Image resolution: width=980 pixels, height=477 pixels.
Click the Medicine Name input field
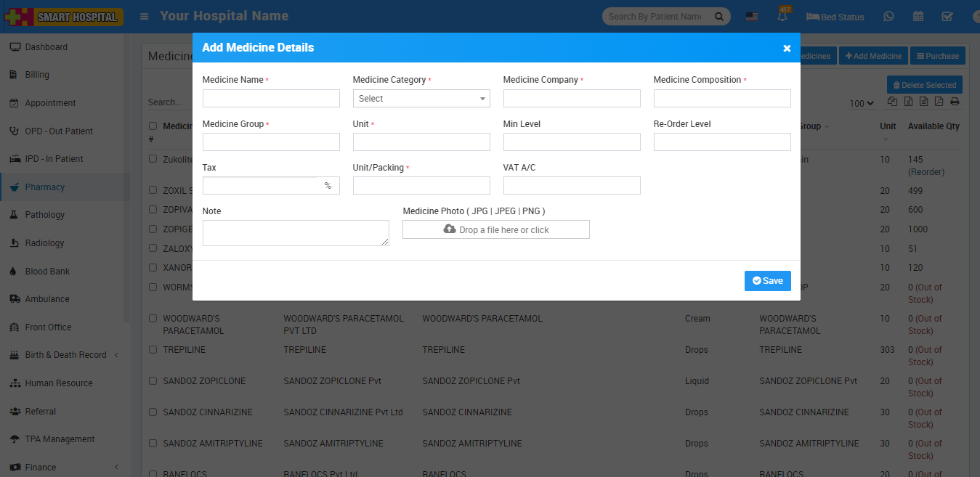pos(271,99)
